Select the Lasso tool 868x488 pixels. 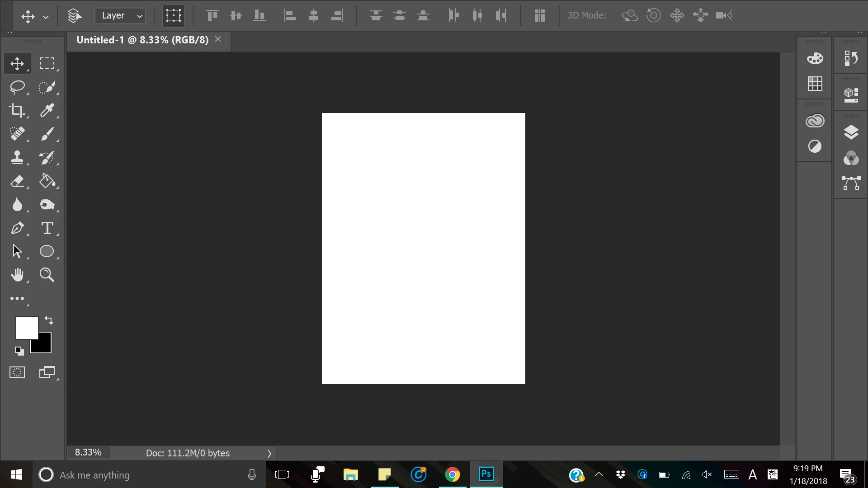tap(17, 87)
